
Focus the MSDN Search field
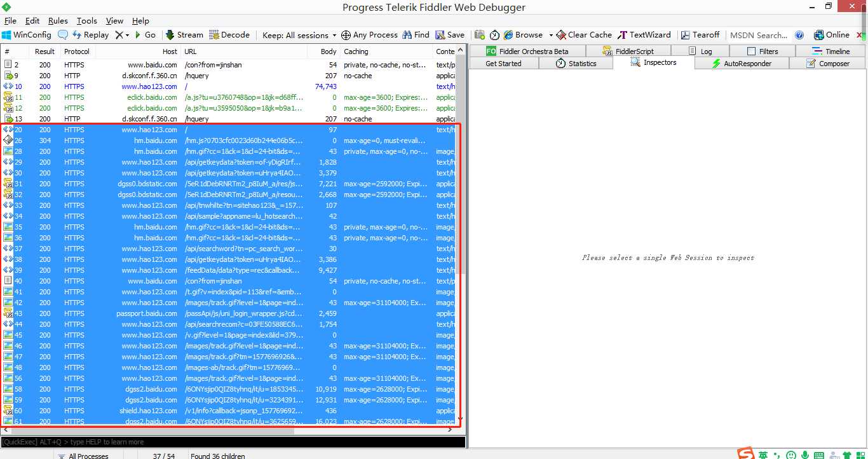tap(759, 35)
